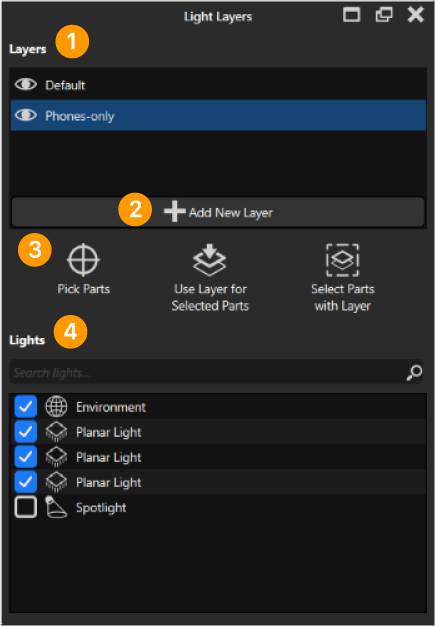Click the Pick Parts crosshair icon
435x626 pixels.
pos(83,260)
